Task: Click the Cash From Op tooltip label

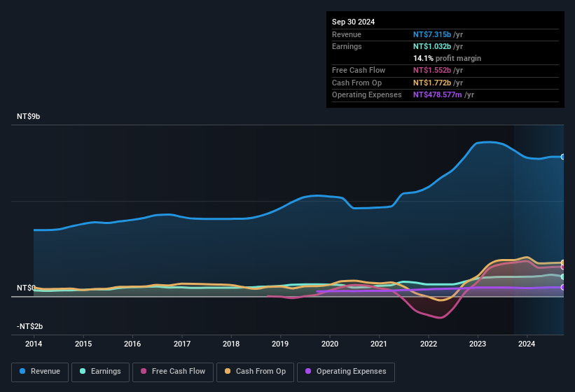Action: click(356, 83)
